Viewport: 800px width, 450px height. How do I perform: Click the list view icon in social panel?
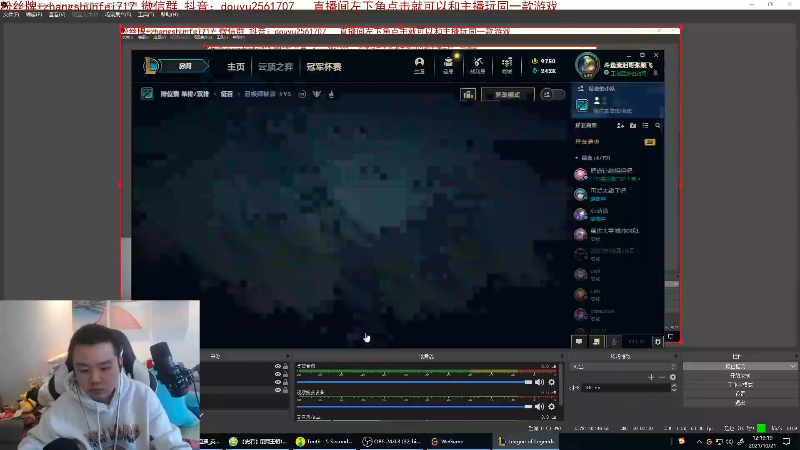(x=645, y=126)
